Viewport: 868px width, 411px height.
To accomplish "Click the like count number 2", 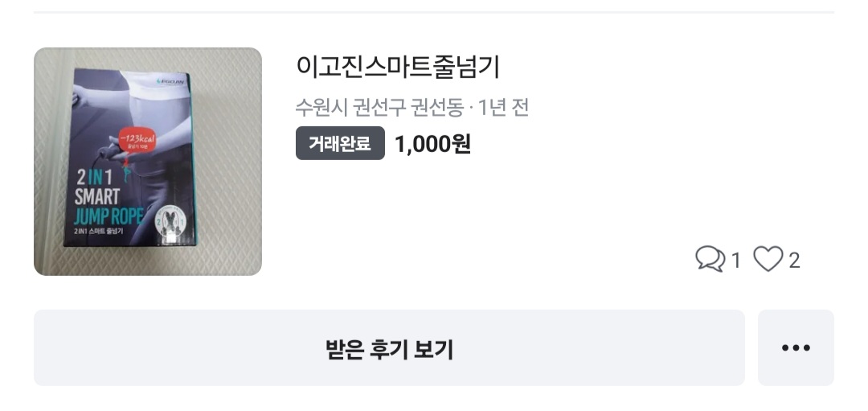I will (794, 260).
